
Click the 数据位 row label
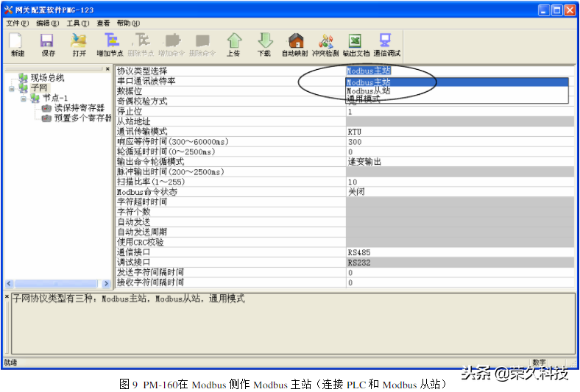pyautogui.click(x=130, y=91)
